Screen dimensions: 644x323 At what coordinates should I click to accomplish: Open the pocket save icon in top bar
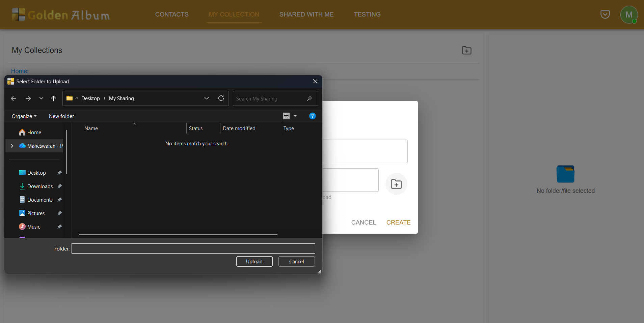[x=605, y=14]
